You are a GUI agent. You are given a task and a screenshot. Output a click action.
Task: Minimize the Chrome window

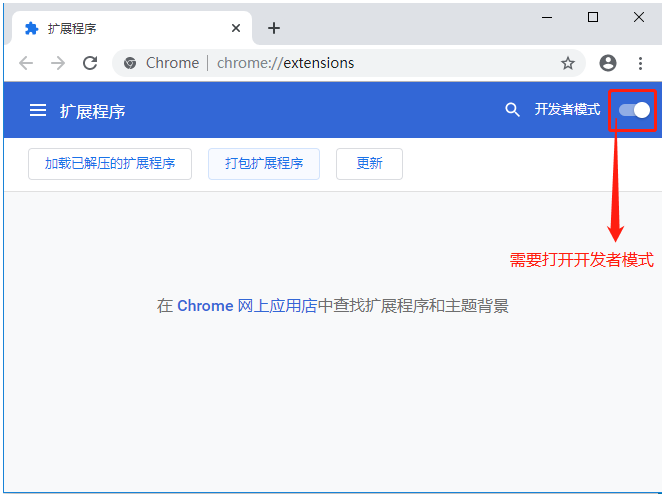[x=547, y=18]
